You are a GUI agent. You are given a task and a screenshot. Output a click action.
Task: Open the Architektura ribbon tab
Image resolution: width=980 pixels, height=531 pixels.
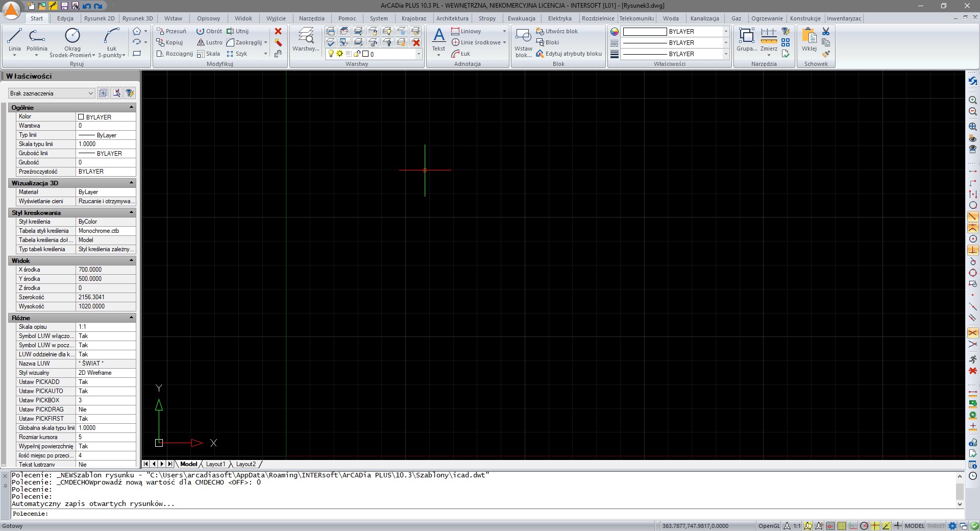(x=452, y=18)
